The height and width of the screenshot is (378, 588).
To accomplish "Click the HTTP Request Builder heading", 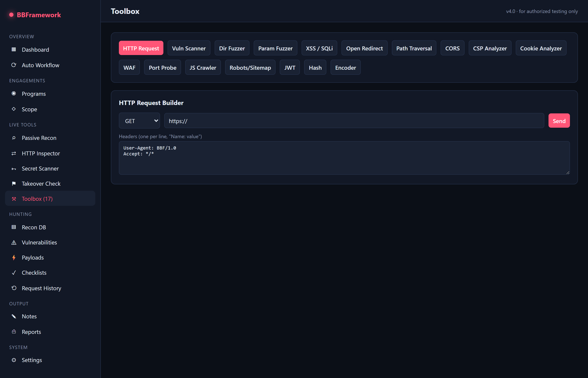I will click(151, 103).
